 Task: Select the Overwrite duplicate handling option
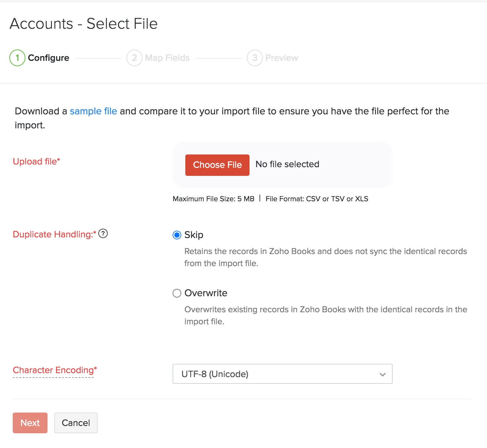177,293
